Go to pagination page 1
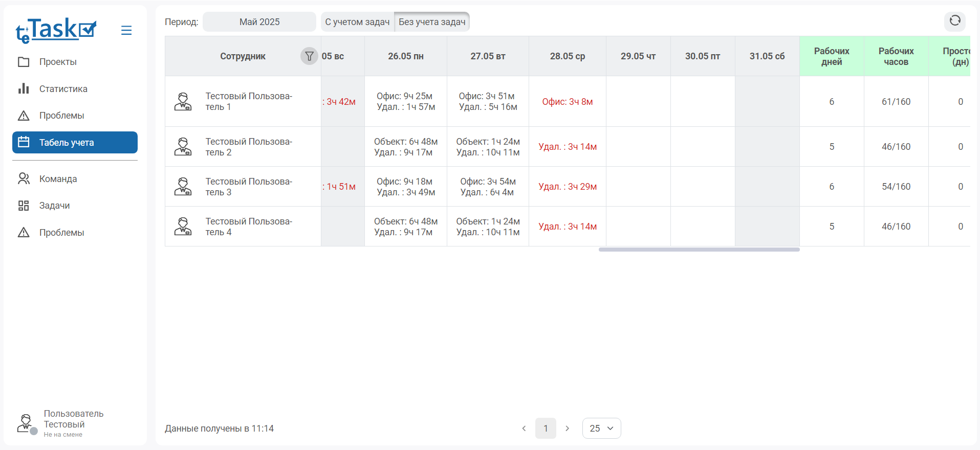This screenshot has height=450, width=980. (546, 429)
